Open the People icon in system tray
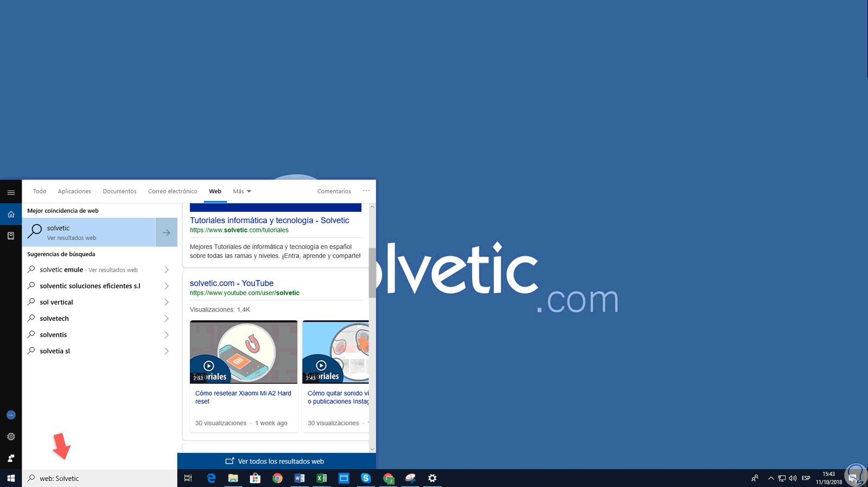Screen dimensions: 868x487 pos(755,478)
